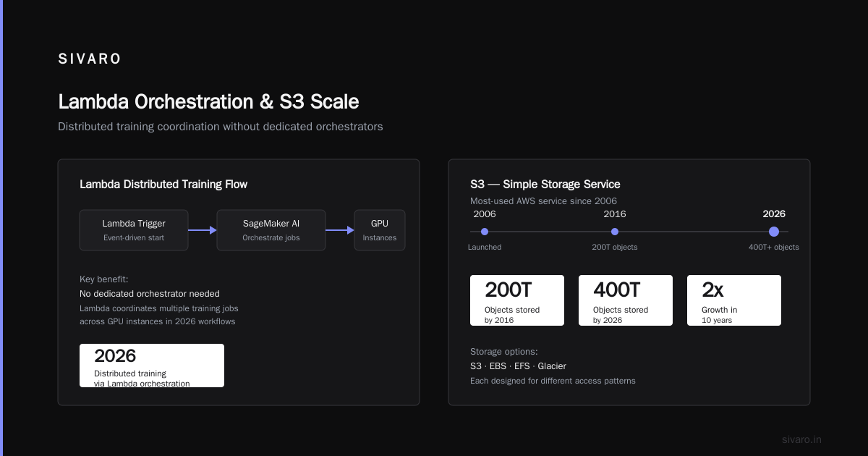Click the 'Key benefit:' label
The image size is (868, 456).
click(103, 279)
